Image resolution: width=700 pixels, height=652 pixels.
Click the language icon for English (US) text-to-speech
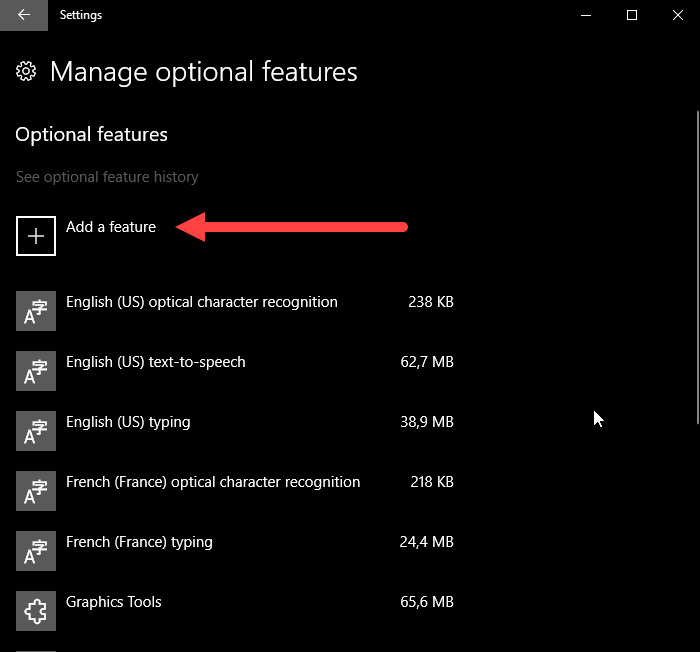36,371
